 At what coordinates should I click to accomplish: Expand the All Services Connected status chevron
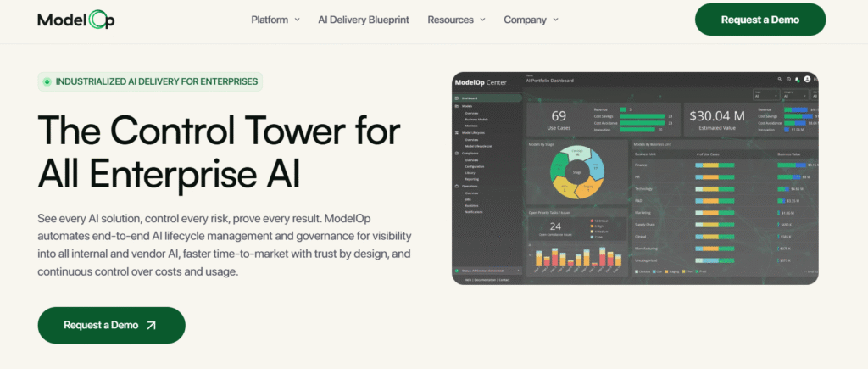[518, 271]
